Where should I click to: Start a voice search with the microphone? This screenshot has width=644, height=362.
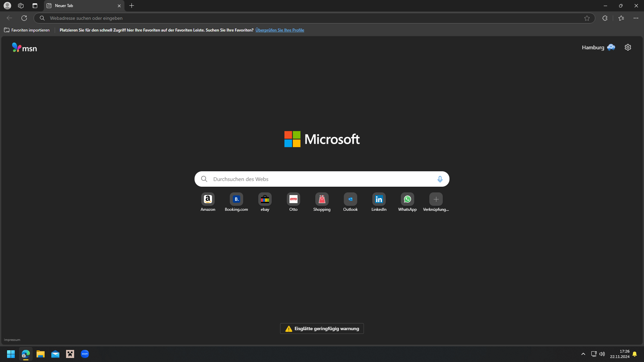click(440, 179)
